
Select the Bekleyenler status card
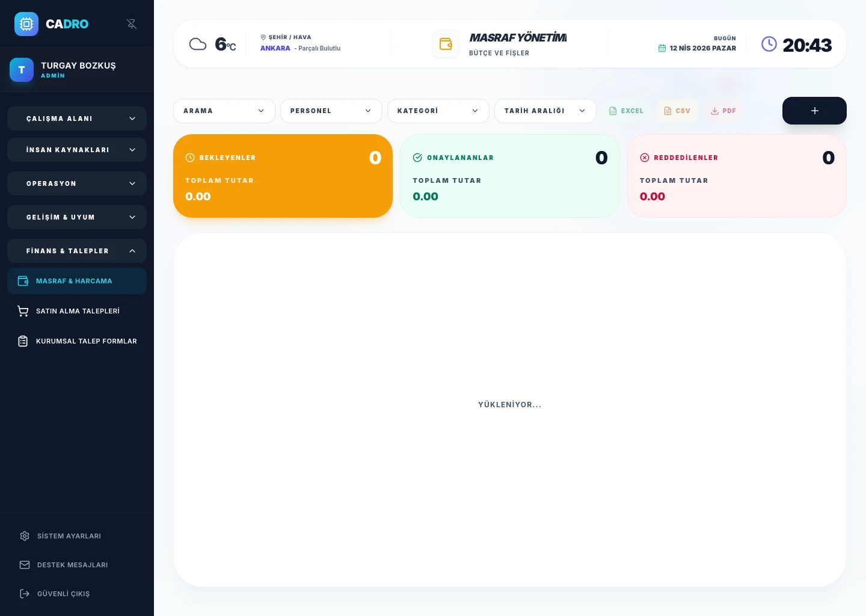click(283, 176)
